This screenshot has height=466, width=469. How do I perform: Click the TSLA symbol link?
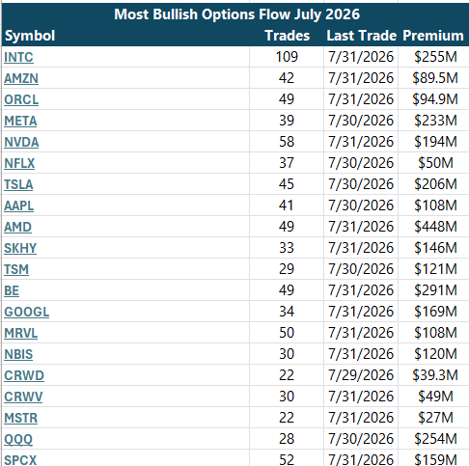pyautogui.click(x=19, y=185)
